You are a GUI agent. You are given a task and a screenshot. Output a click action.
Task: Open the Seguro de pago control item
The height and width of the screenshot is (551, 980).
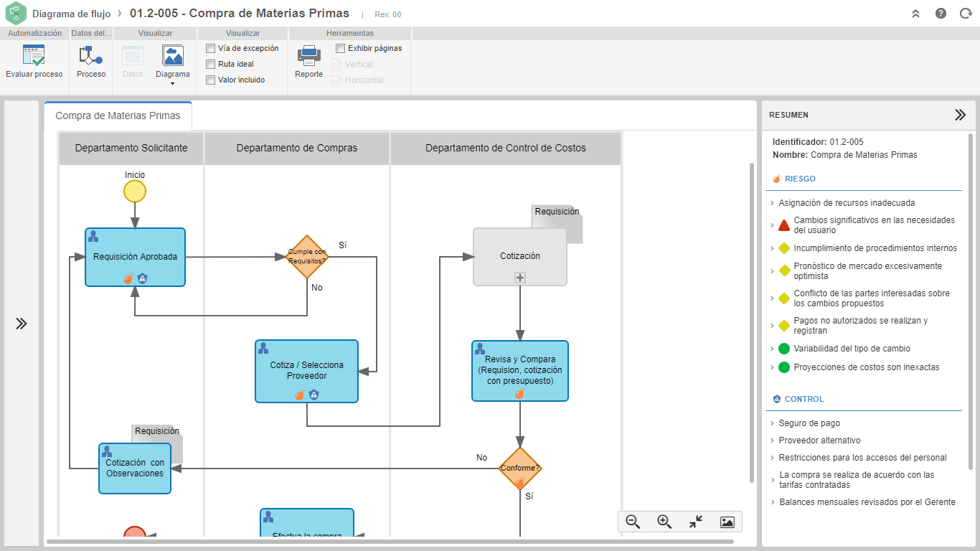[809, 423]
